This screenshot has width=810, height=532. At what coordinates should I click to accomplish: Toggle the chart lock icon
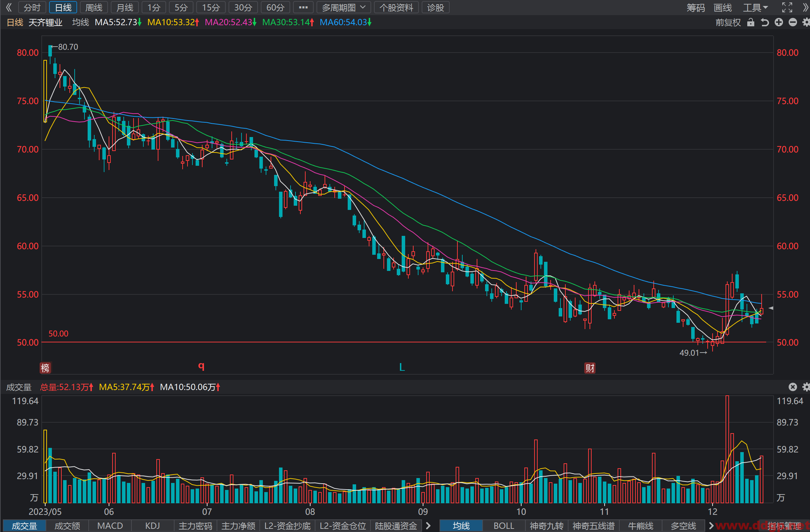[750, 22]
